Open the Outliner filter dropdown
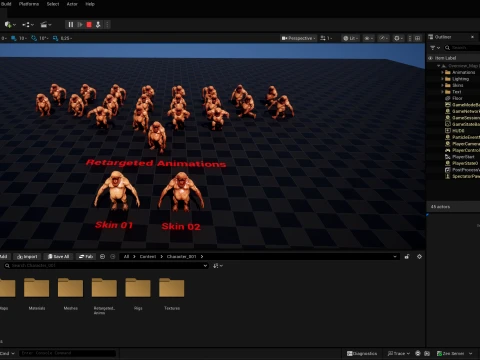Screen dimensions: 480x360 [435, 48]
